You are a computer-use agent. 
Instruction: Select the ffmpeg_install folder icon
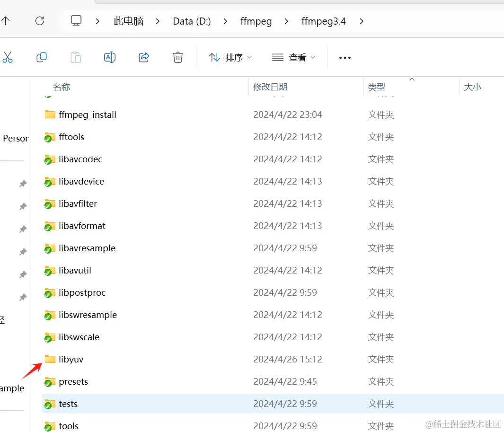pos(50,115)
